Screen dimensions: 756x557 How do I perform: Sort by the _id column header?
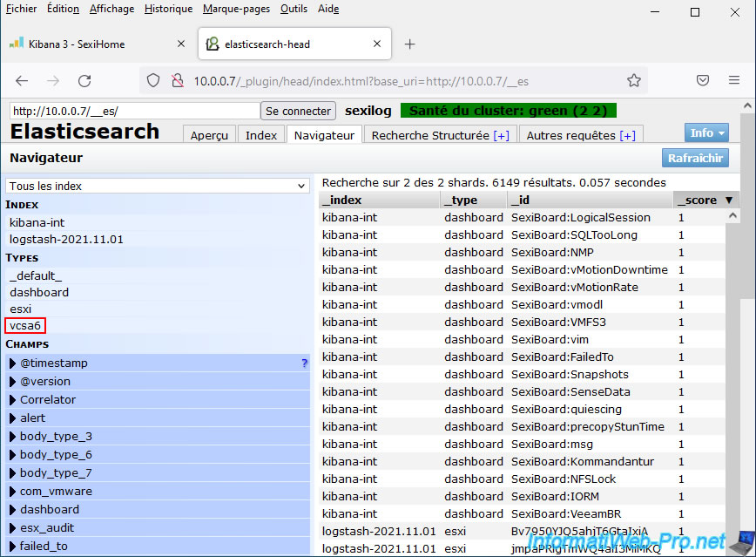[x=591, y=200]
